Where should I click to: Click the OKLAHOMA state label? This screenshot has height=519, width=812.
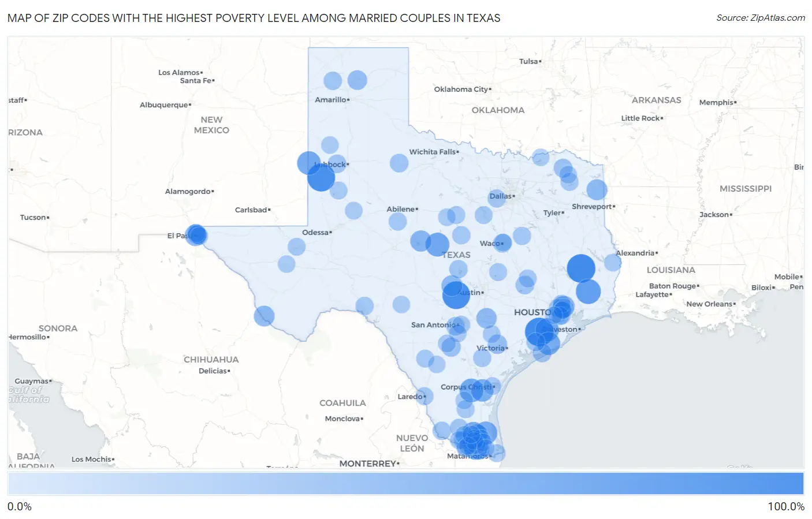point(498,110)
